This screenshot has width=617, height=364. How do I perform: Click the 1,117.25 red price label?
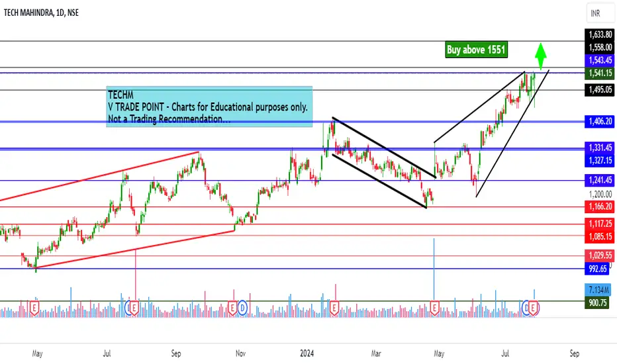tap(600, 224)
